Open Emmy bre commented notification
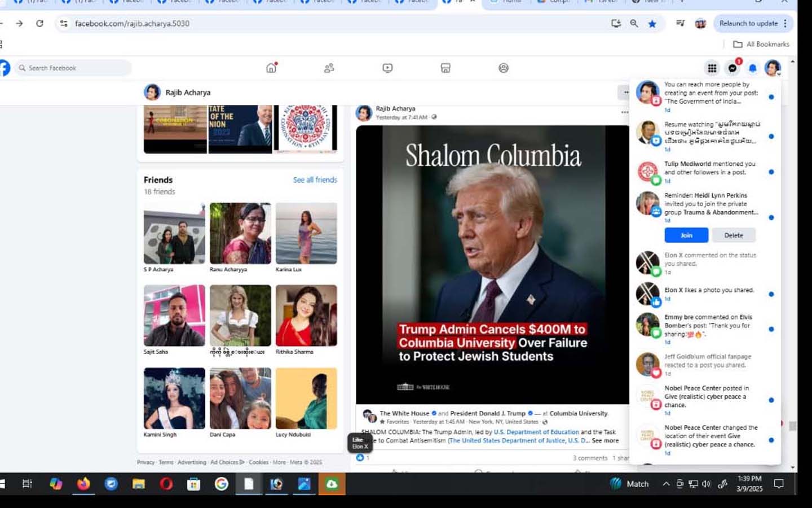This screenshot has height=508, width=812. pyautogui.click(x=705, y=329)
